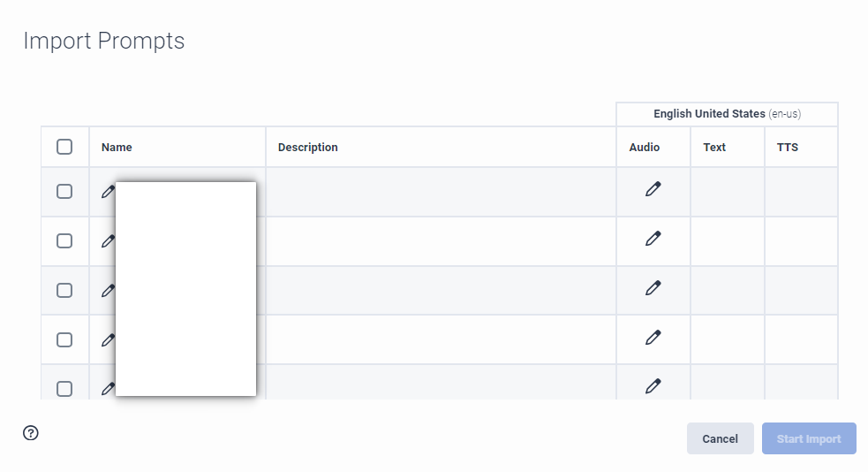Screen dimensions: 868x472
Task: Edit audio for the fourth prompt row
Action: pos(653,338)
